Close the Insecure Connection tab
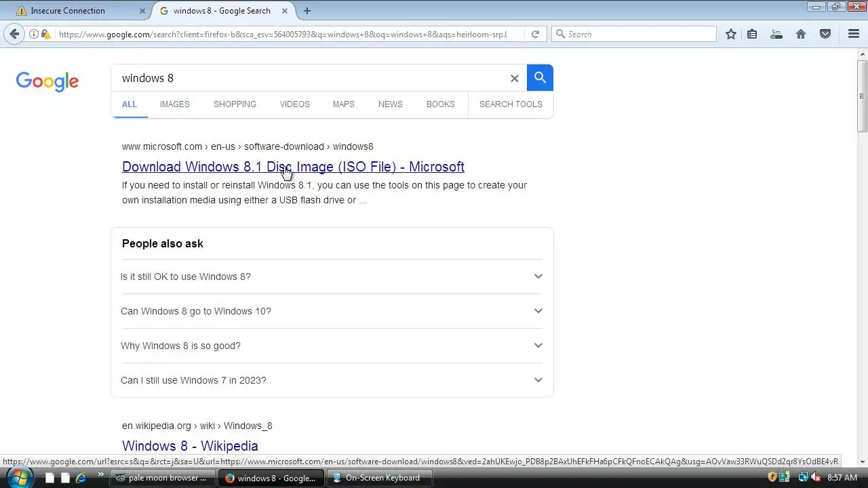868x488 pixels. pos(142,11)
